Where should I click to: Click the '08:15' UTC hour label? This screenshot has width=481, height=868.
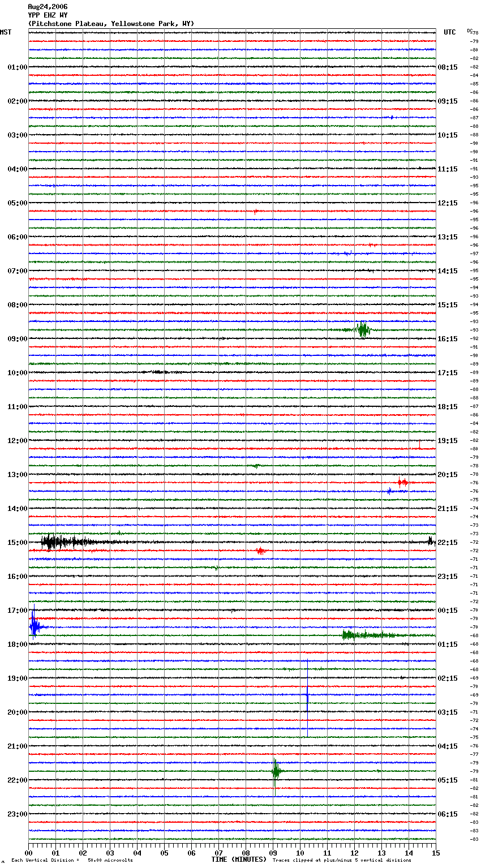pyautogui.click(x=448, y=67)
